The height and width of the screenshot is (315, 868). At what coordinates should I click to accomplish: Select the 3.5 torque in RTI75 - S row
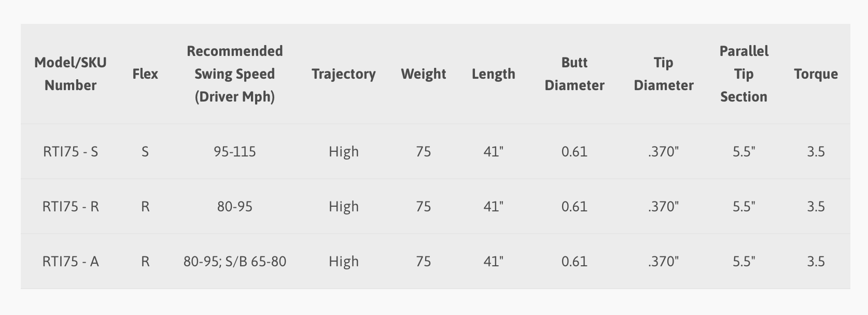816,151
